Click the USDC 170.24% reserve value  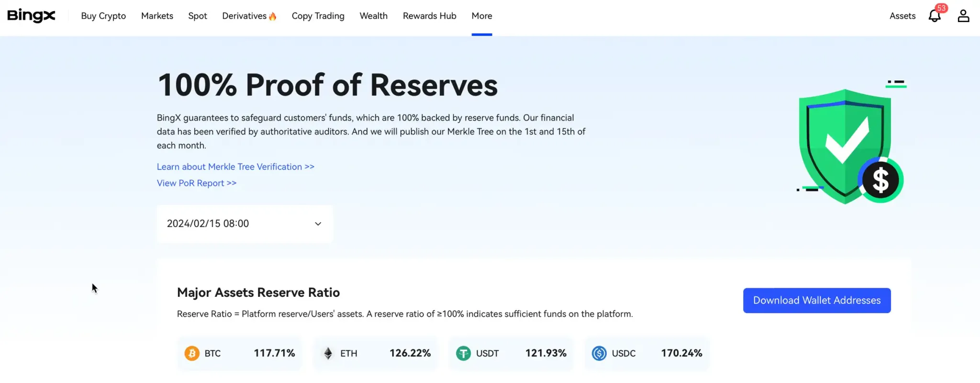coord(682,353)
